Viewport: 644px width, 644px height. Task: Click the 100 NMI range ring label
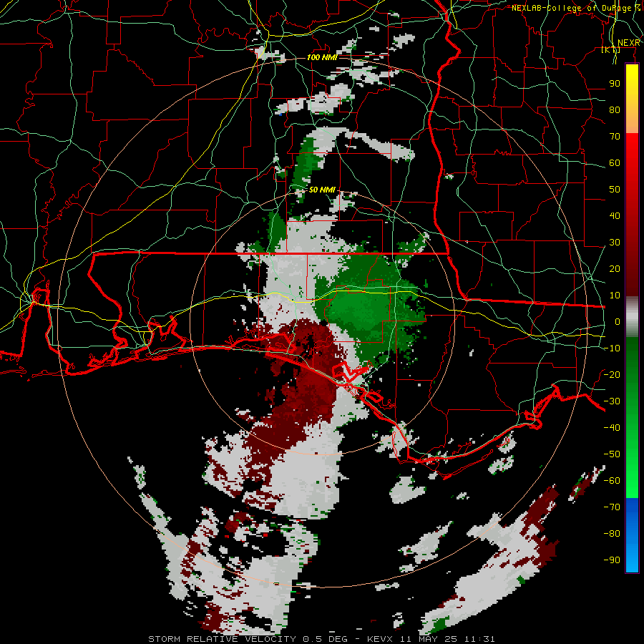point(322,57)
